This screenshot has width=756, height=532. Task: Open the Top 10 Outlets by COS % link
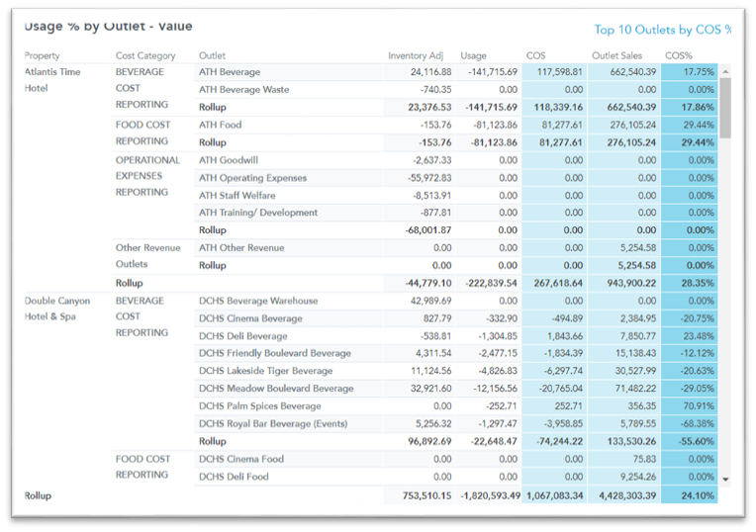coord(662,30)
